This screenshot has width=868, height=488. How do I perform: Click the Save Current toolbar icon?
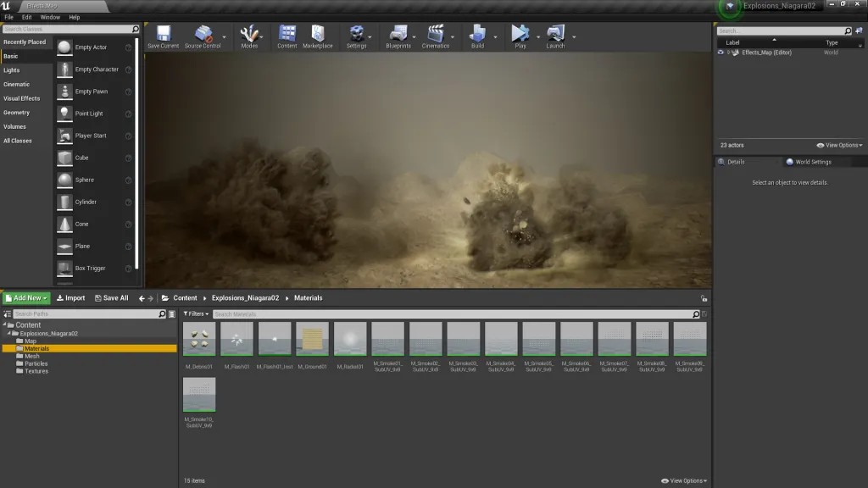pos(163,35)
